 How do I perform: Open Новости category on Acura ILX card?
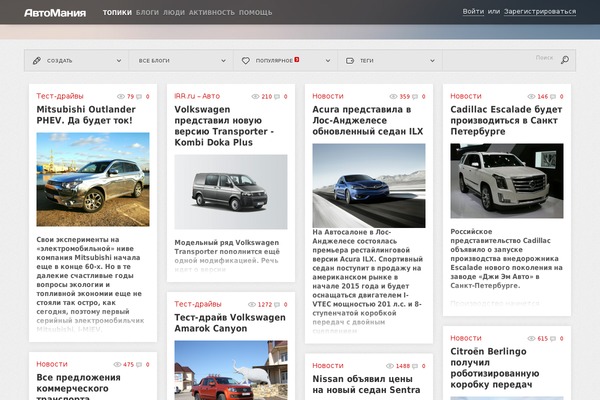[x=328, y=96]
